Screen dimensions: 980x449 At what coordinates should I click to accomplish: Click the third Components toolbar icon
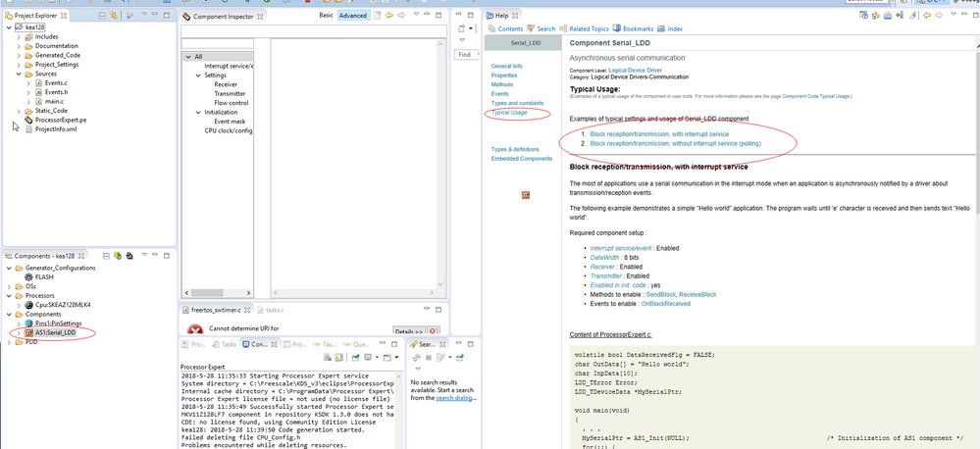(x=129, y=256)
